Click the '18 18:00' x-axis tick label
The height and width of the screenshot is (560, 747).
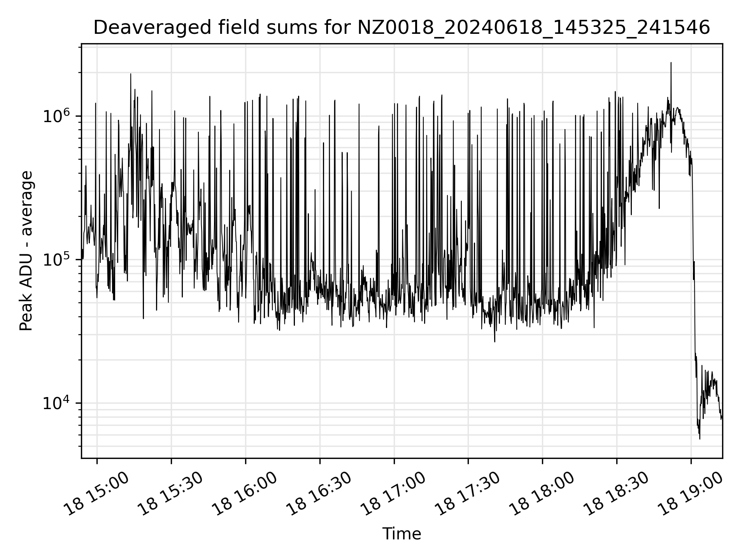click(x=542, y=494)
